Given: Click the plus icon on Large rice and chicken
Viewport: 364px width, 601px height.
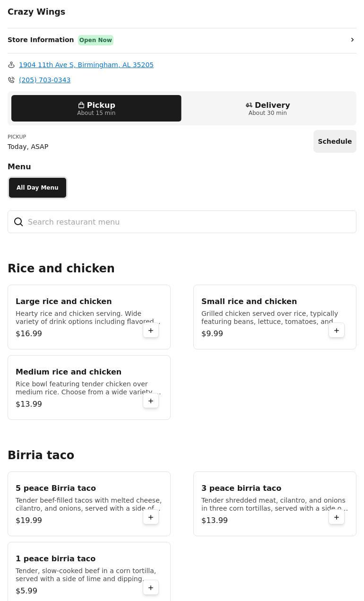Looking at the screenshot, I should [151, 330].
